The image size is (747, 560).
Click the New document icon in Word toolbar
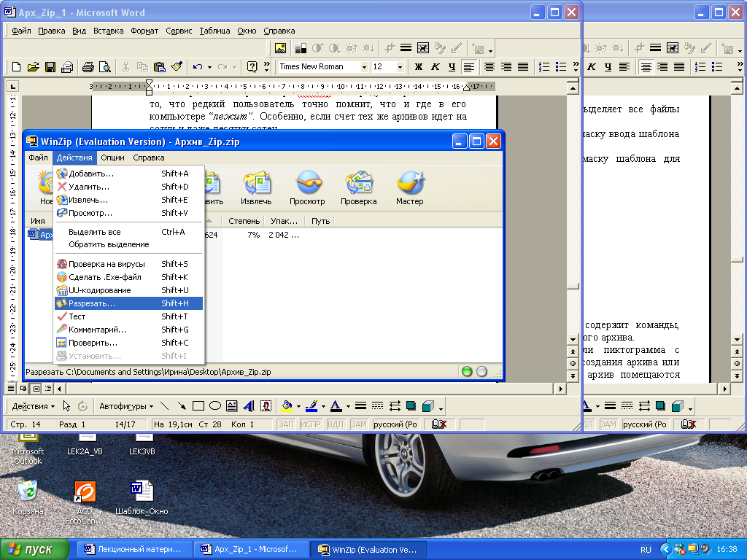tap(16, 66)
